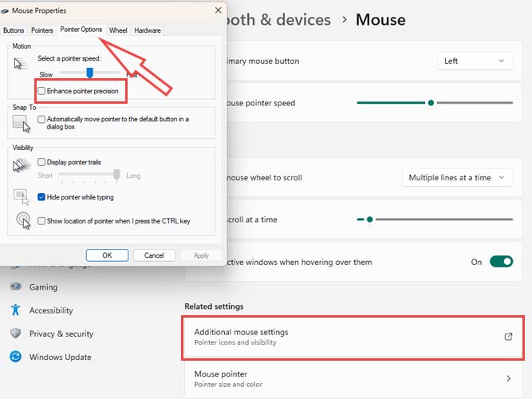The width and height of the screenshot is (532, 399).
Task: Switch to the Wheel tab
Action: (118, 30)
